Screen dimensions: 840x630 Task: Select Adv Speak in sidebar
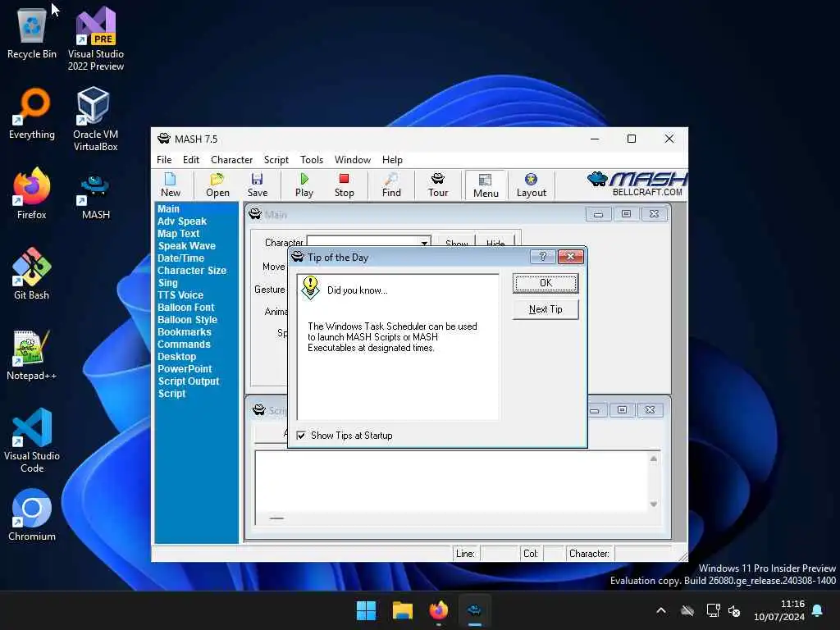coord(181,221)
